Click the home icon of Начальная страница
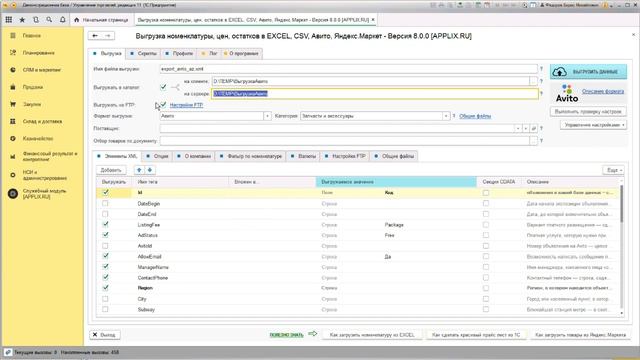This screenshot has height=360, width=640. coord(76,20)
